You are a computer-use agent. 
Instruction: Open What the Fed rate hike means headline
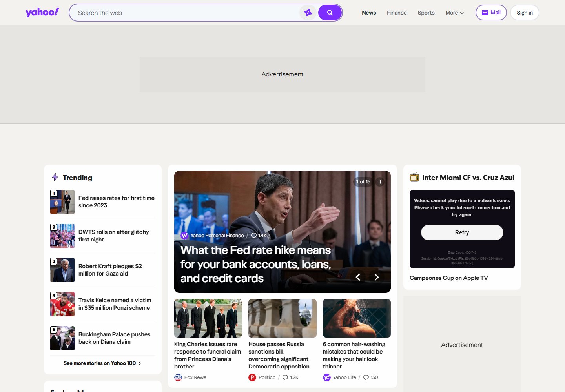[x=256, y=264]
